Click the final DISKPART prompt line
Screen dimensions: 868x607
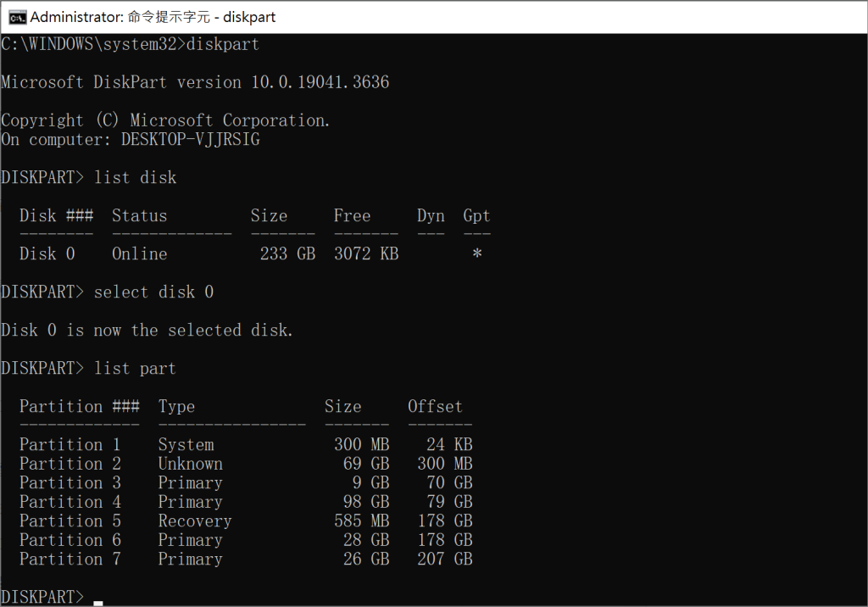[42, 596]
